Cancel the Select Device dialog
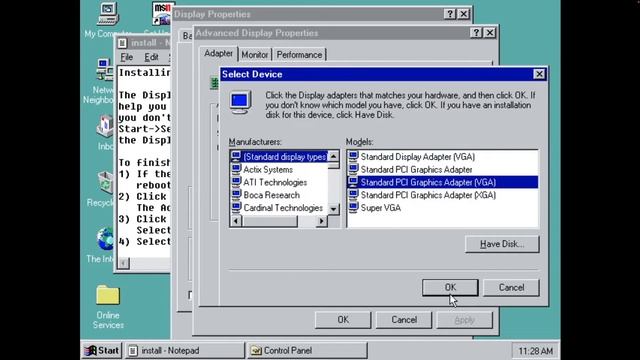 [511, 287]
